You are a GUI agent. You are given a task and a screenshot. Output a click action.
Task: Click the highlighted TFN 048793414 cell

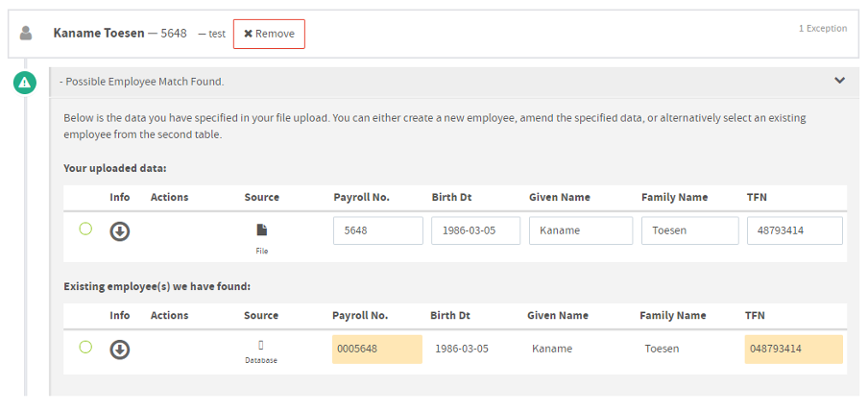tap(794, 349)
